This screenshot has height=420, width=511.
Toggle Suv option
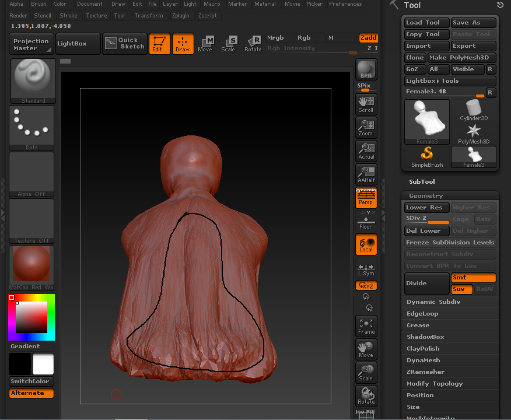pos(462,289)
